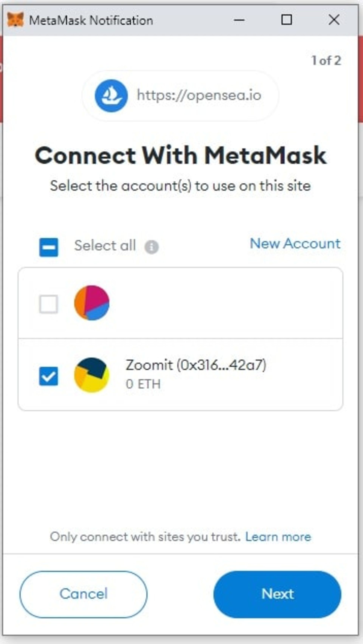Click the Cancel button
This screenshot has width=363, height=644.
83,594
